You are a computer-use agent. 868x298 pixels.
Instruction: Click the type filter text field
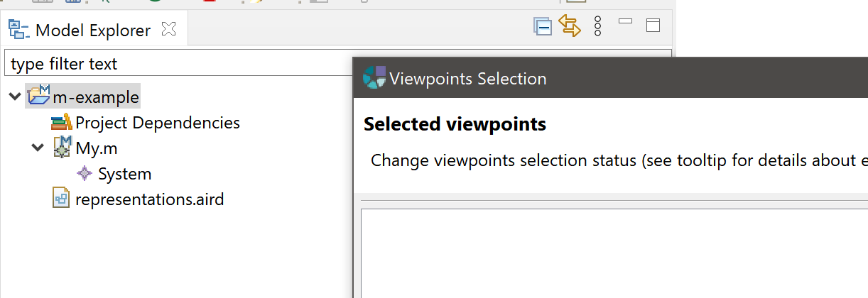178,64
